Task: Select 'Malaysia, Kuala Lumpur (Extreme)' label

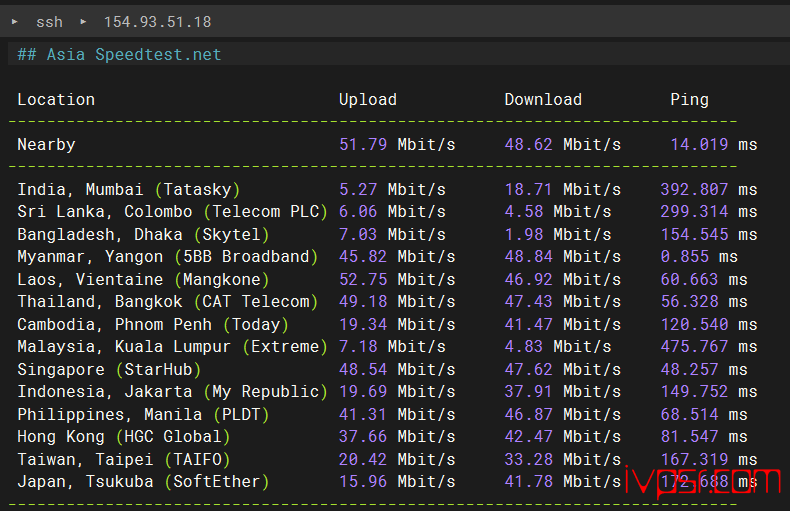Action: (x=172, y=347)
